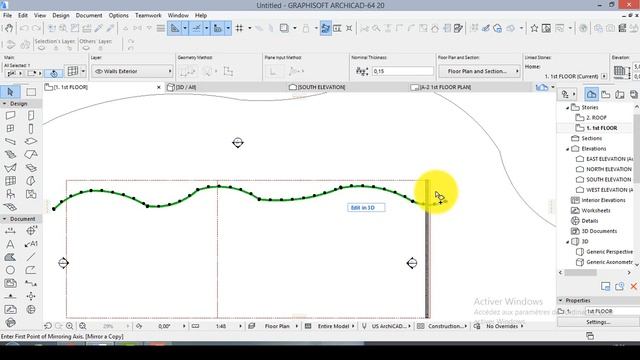Collapse the Document toolbox section
The width and height of the screenshot is (640, 360).
[x=4, y=219]
